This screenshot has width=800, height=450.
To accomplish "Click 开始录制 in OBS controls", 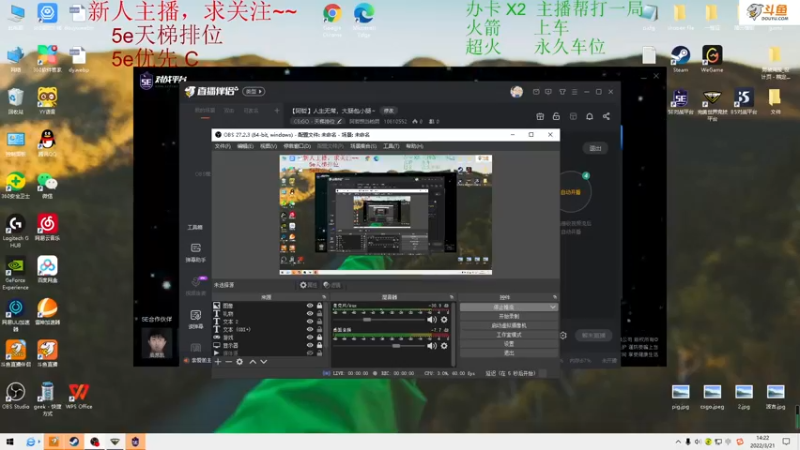I will [x=509, y=316].
